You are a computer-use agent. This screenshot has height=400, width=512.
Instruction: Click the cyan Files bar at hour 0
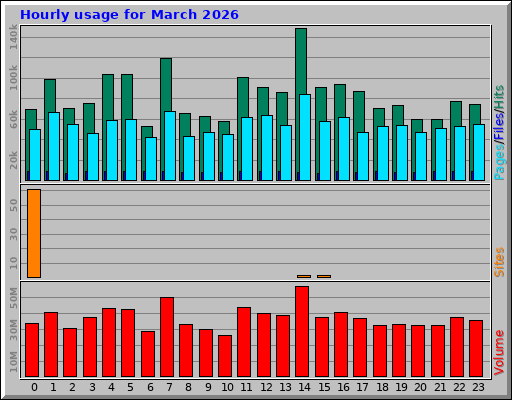35,155
